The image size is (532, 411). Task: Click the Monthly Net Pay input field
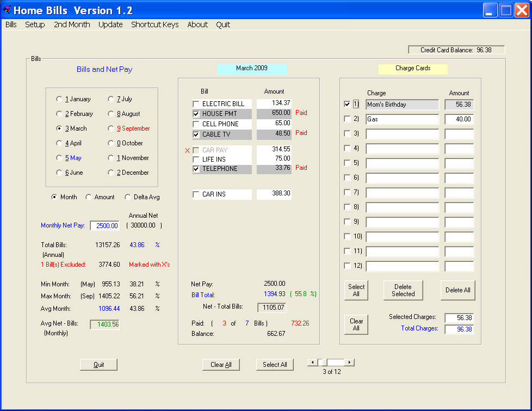[104, 226]
